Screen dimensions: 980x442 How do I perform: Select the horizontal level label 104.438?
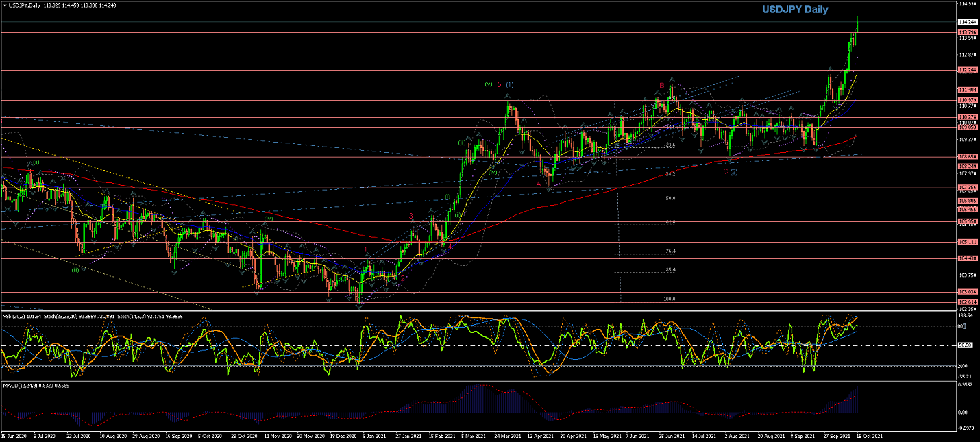point(967,258)
